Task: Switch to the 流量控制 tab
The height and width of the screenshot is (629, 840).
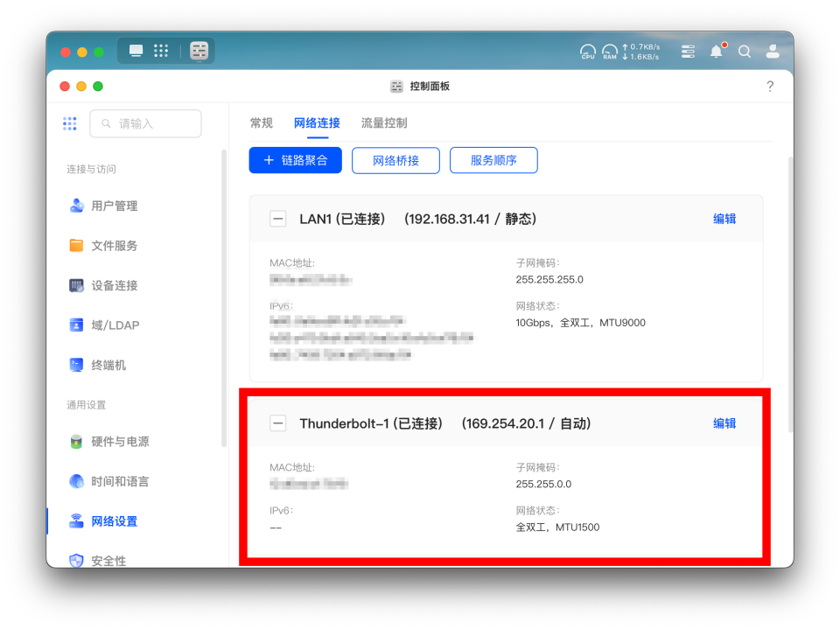Action: coord(384,123)
